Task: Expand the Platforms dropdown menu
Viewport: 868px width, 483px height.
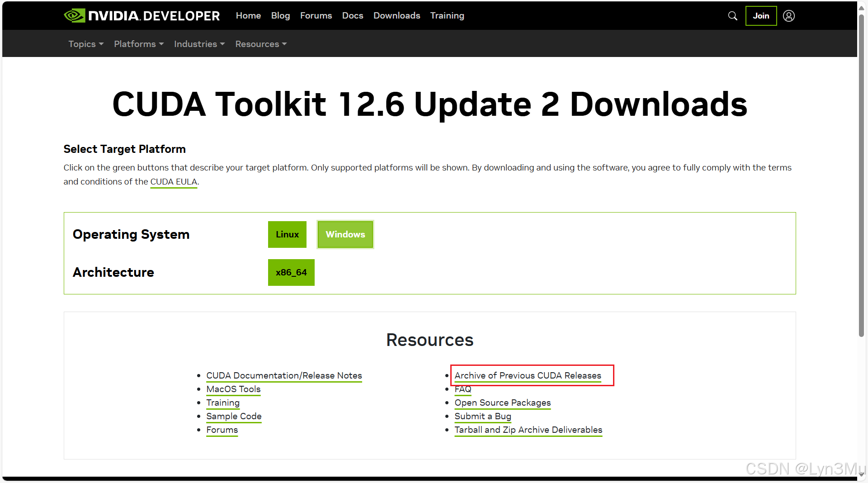Action: [139, 44]
